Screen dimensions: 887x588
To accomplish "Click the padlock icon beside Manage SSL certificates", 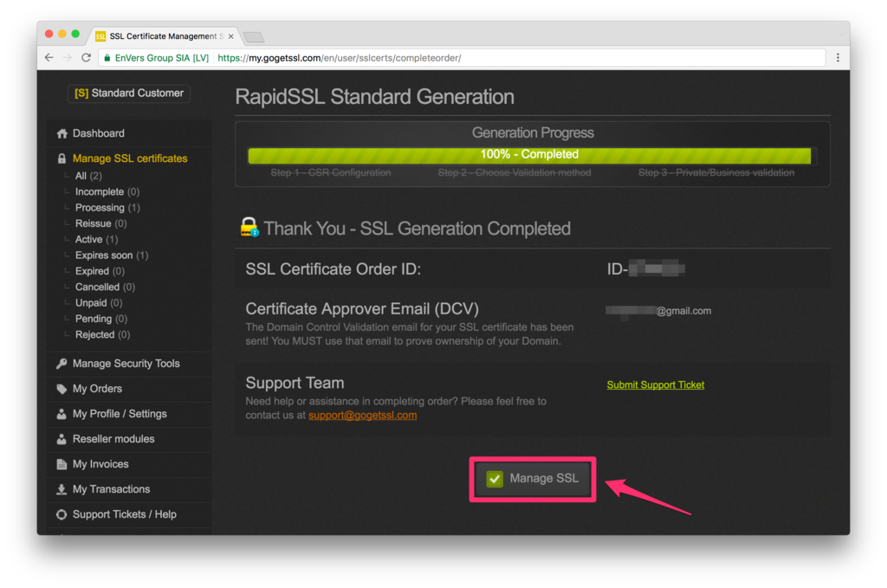I will (x=62, y=158).
